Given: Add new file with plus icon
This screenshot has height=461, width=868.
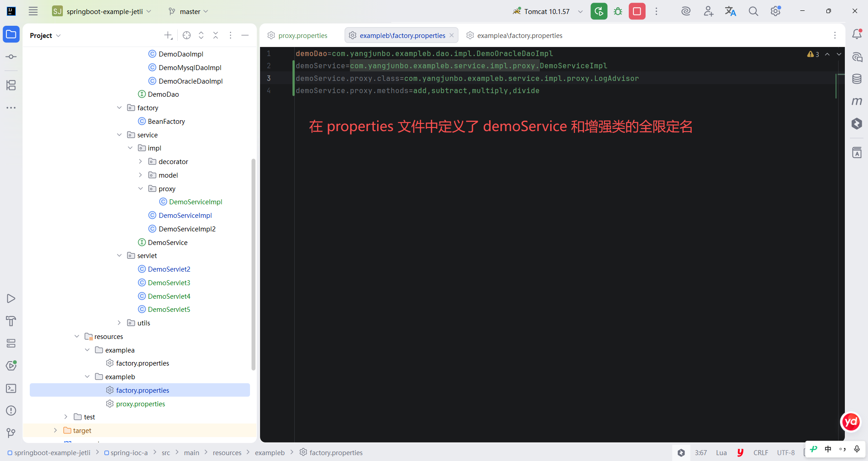Looking at the screenshot, I should [168, 35].
